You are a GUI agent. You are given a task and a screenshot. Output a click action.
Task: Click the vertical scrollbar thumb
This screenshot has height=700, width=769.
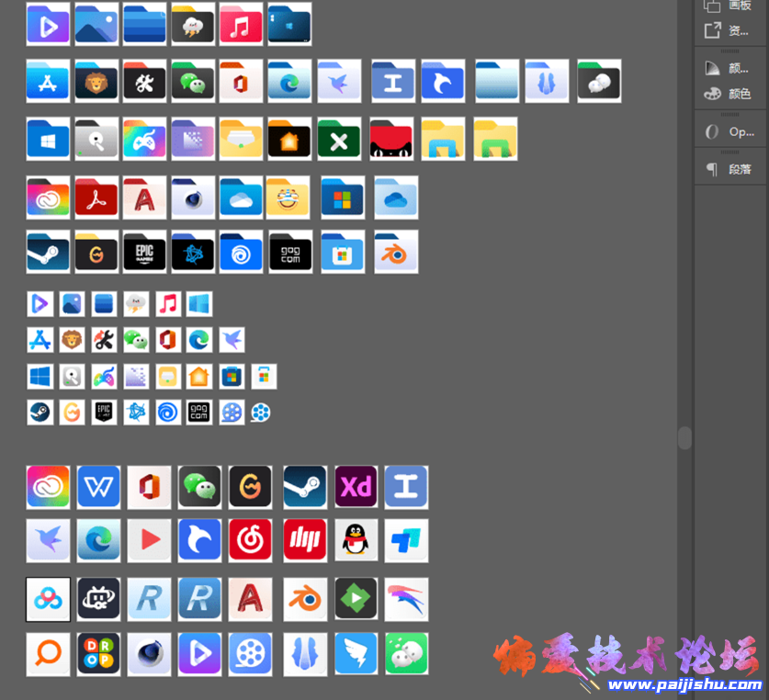(x=684, y=437)
